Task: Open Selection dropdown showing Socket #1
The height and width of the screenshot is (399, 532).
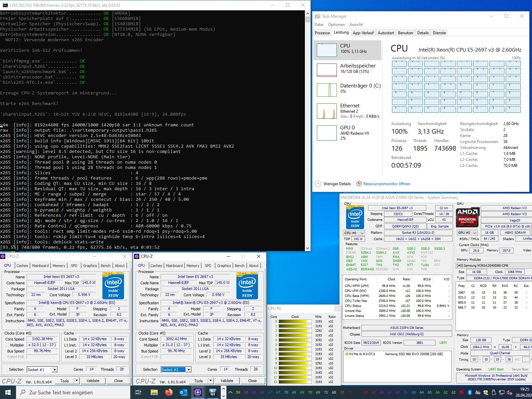Action: [42, 369]
